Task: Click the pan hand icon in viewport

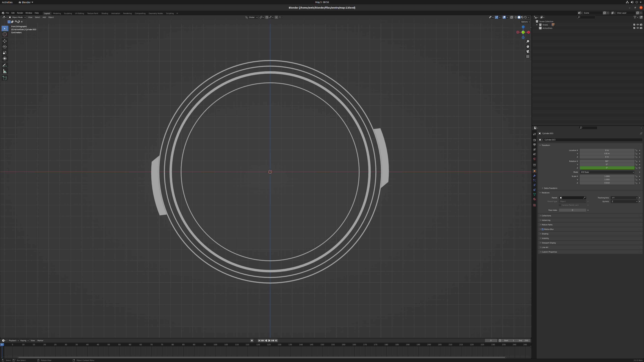Action: tap(528, 46)
